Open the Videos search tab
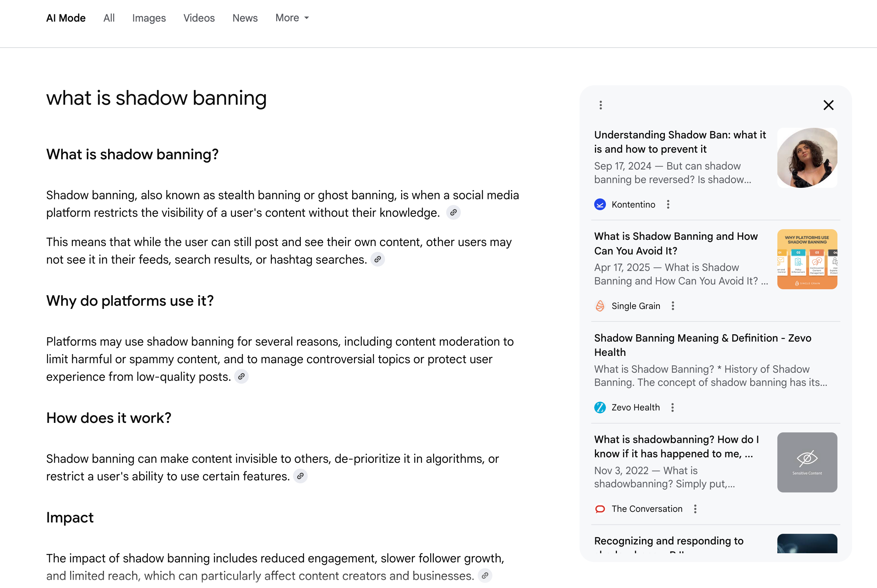This screenshot has height=588, width=877. [x=199, y=18]
